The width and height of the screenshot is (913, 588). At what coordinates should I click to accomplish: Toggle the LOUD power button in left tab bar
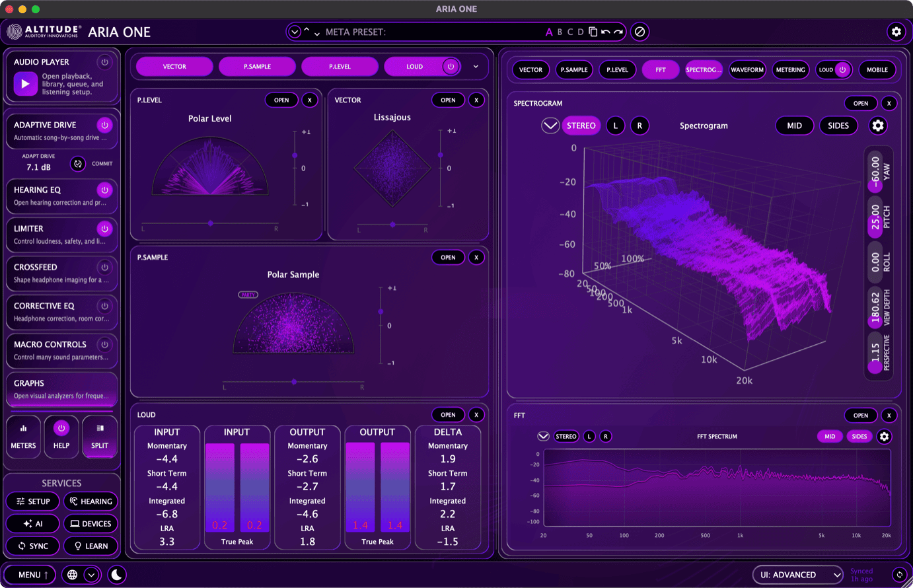tap(451, 67)
